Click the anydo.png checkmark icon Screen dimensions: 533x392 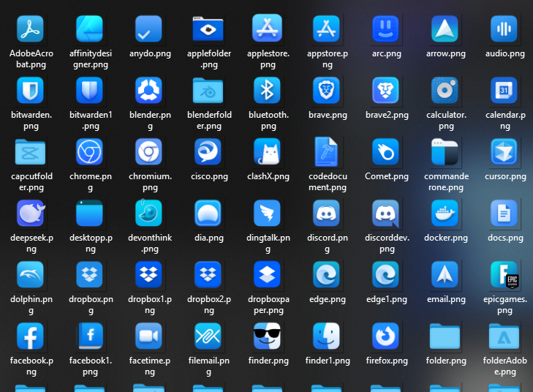pyautogui.click(x=148, y=29)
